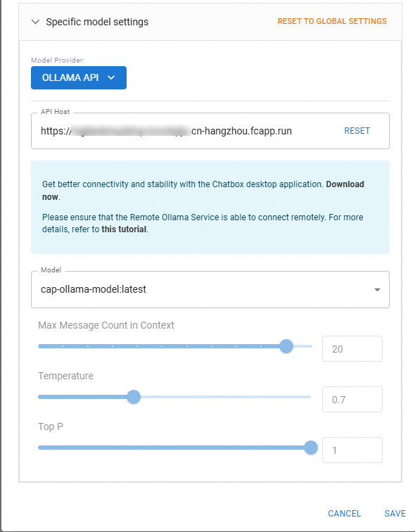Image resolution: width=415 pixels, height=532 pixels.
Task: Open the Download now link
Action: click(x=203, y=190)
